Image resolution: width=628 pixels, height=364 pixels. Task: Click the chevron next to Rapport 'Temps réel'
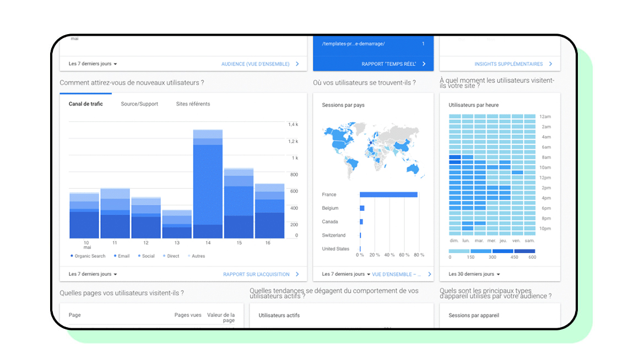424,64
